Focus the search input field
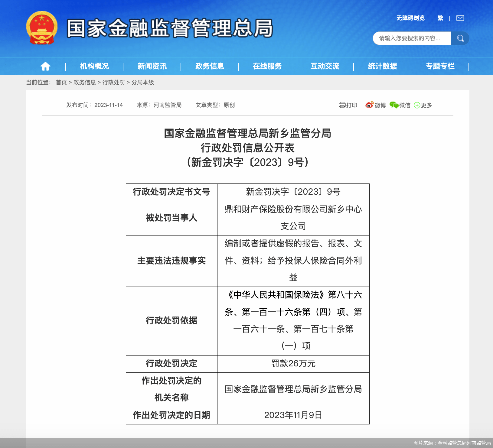The height and width of the screenshot is (448, 493). (x=412, y=38)
